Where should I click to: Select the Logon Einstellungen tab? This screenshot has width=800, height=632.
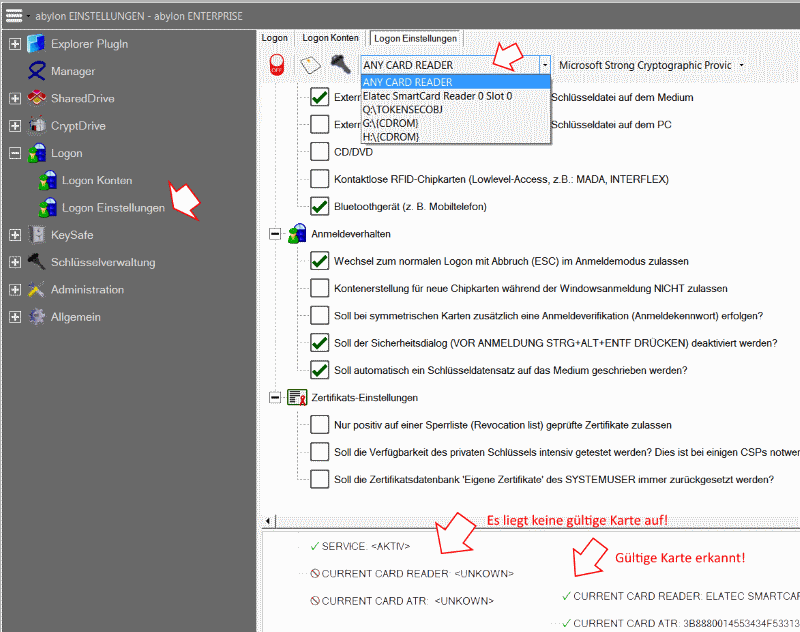coord(415,39)
